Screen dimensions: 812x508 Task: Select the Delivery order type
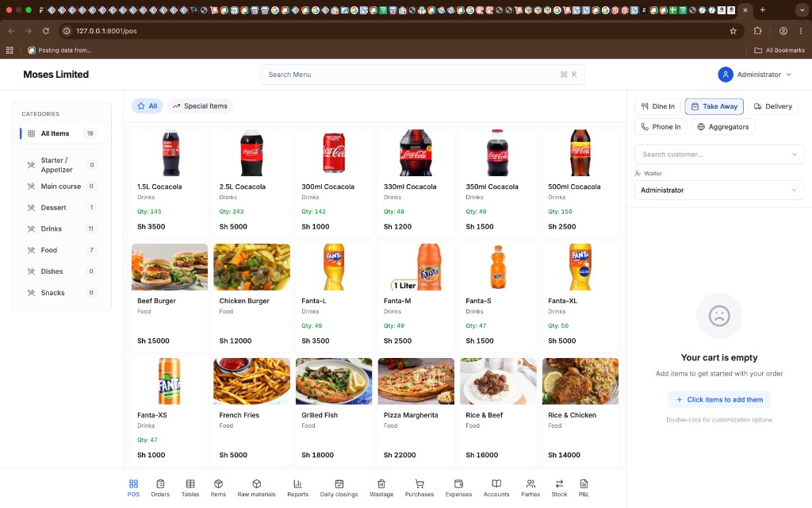click(772, 106)
